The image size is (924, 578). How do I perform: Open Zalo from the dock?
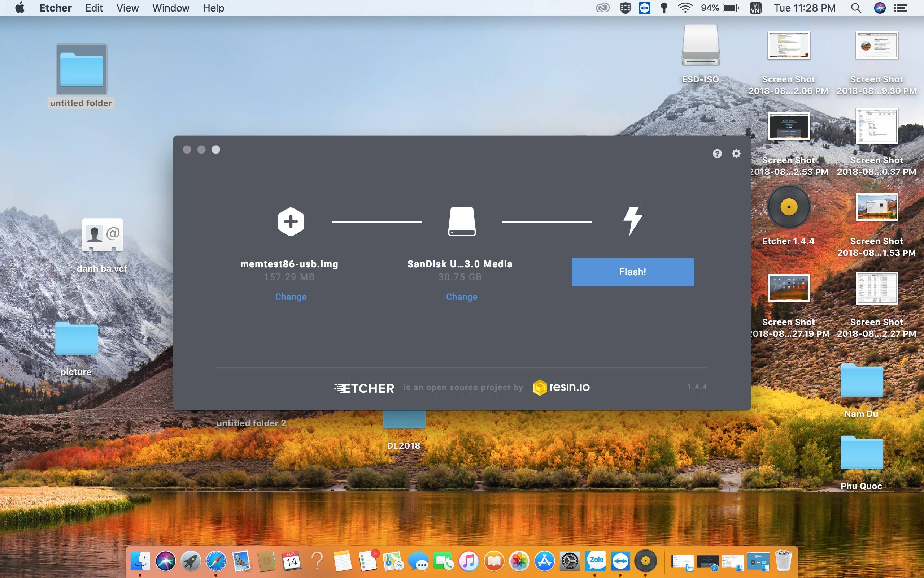point(595,561)
